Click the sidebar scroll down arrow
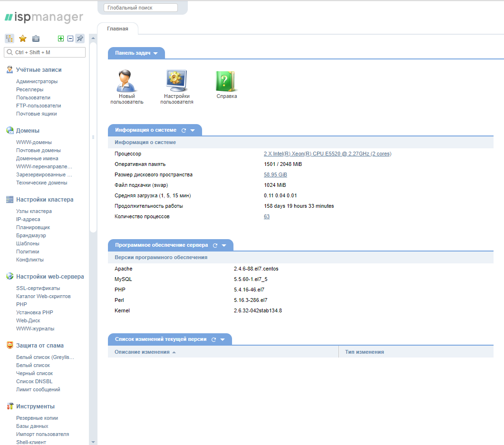 click(x=93, y=442)
